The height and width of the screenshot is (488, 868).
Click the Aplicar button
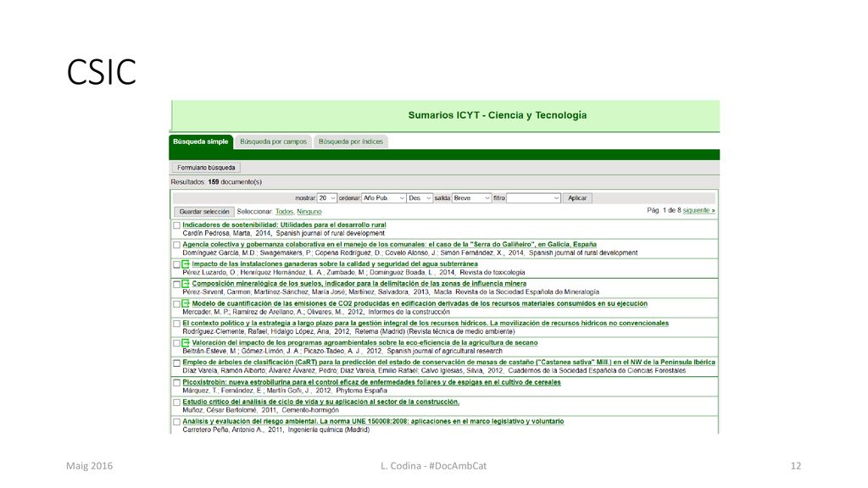(x=577, y=198)
